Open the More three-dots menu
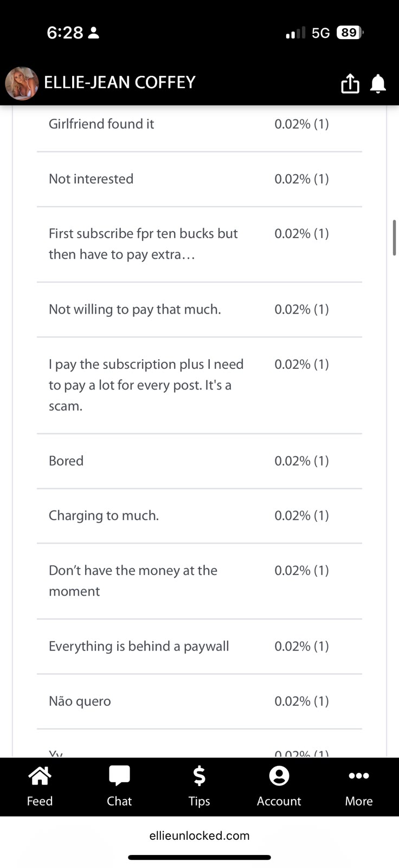 359,786
